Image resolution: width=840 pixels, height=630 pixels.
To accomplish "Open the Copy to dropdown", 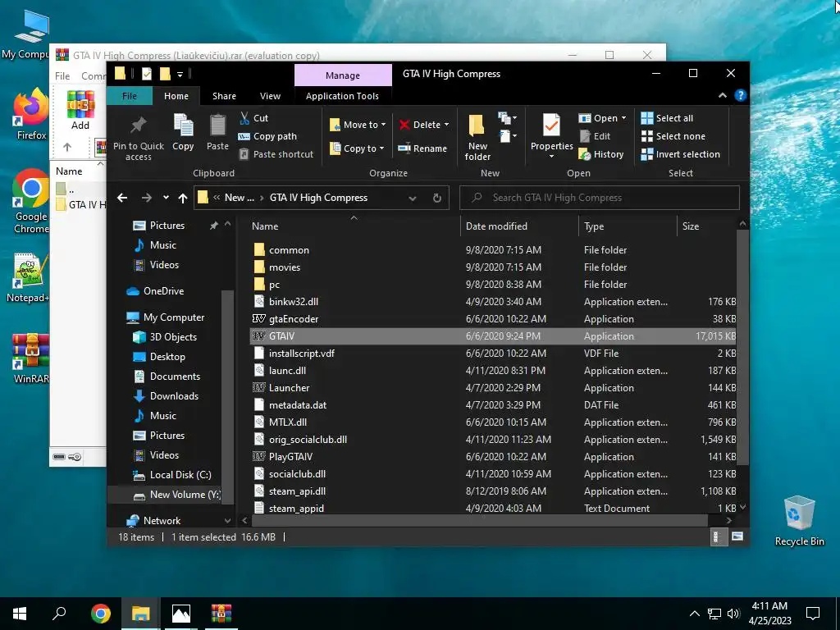I will coord(357,148).
